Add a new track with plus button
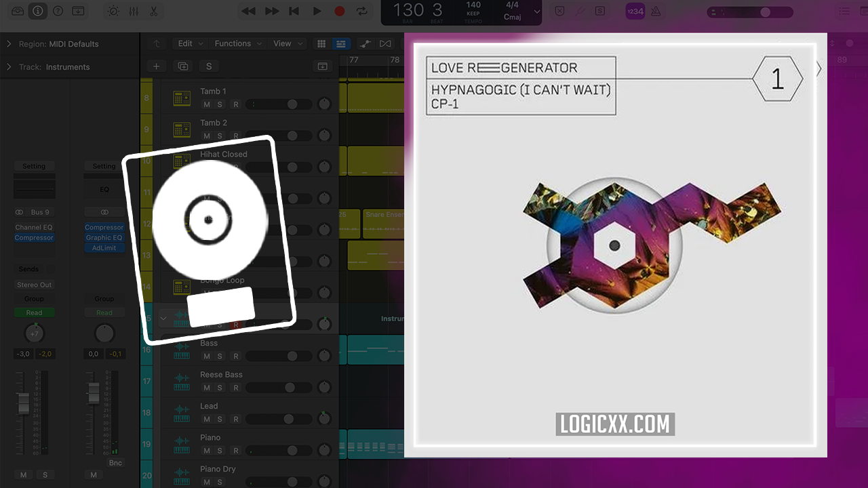Image resolution: width=868 pixels, height=488 pixels. (156, 66)
